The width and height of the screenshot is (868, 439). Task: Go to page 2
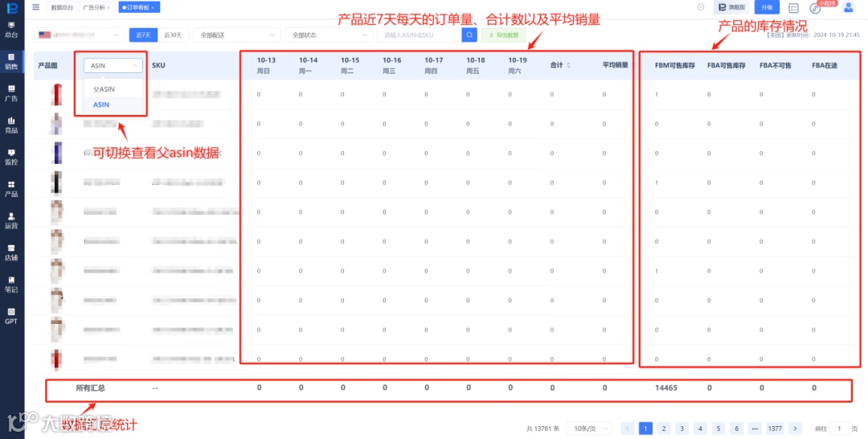click(x=664, y=429)
